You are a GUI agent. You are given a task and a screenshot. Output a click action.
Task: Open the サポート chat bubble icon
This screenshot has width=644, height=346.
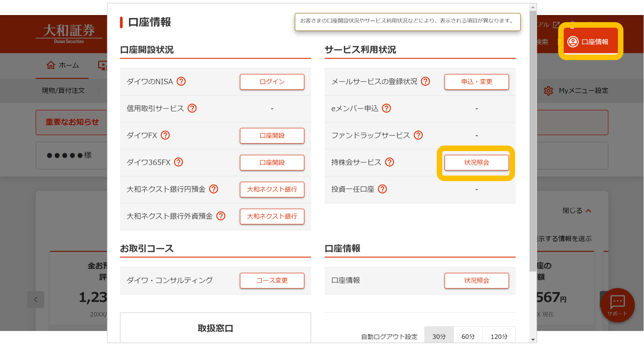point(617,304)
